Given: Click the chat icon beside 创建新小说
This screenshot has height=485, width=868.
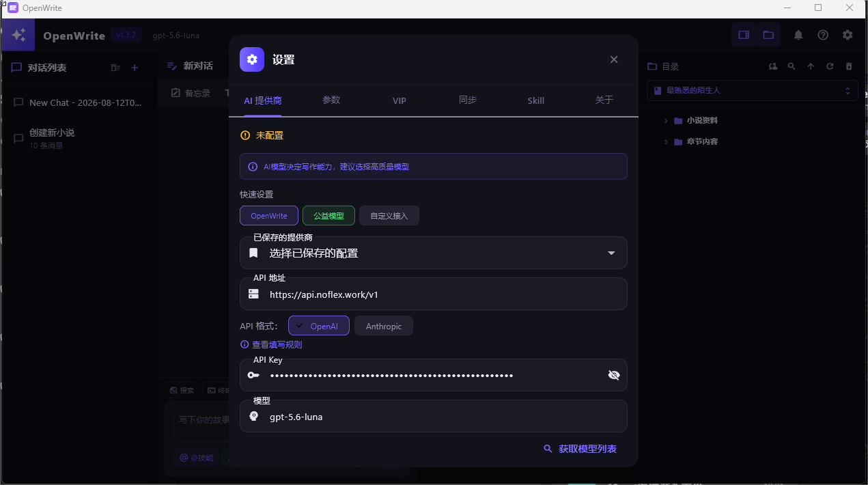Looking at the screenshot, I should pyautogui.click(x=18, y=138).
